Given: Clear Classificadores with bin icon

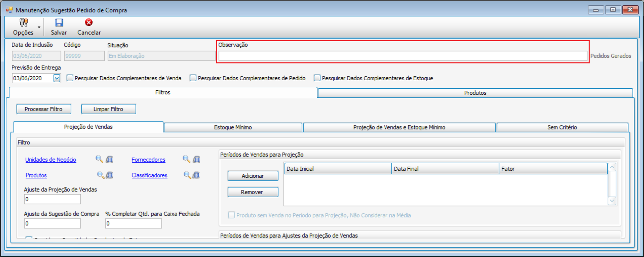Looking at the screenshot, I should [x=196, y=175].
